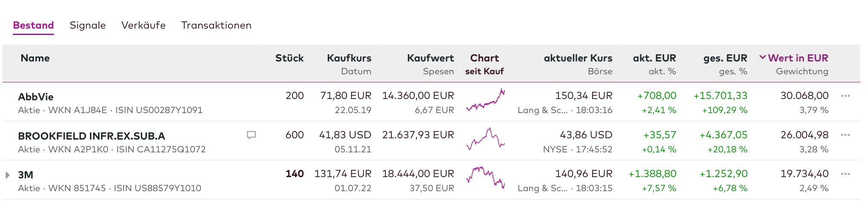Open the comment icon for Brookfield Infr
The image size is (868, 201).
(252, 135)
